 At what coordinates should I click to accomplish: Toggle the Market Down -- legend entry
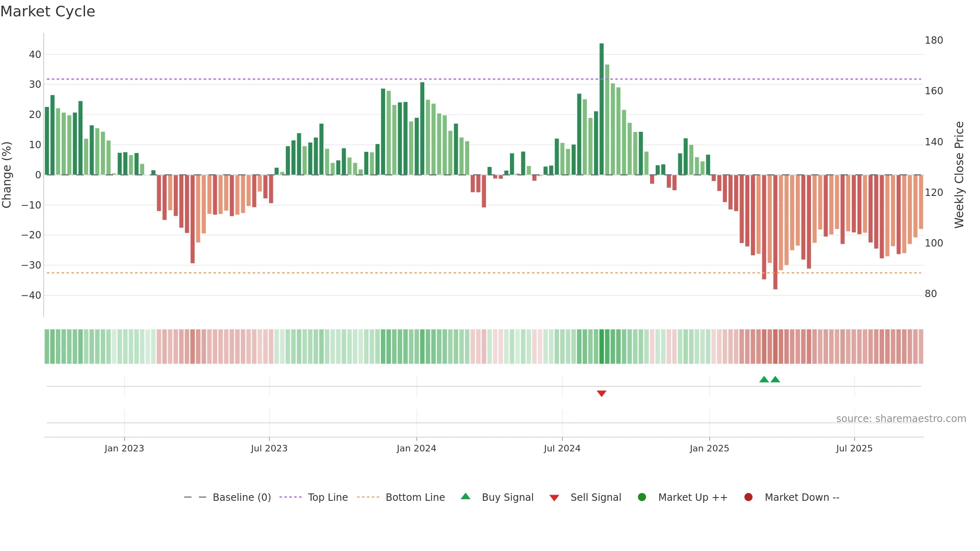[x=792, y=497]
